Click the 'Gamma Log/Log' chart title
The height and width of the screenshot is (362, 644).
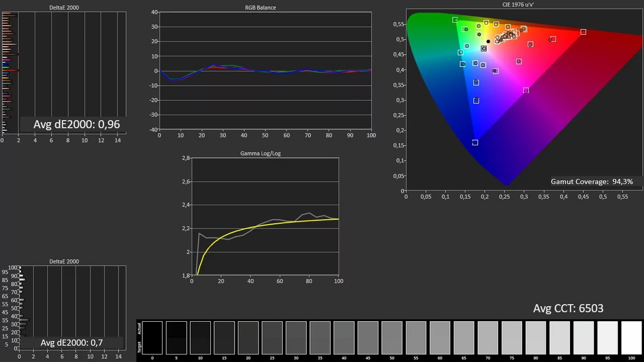(260, 153)
